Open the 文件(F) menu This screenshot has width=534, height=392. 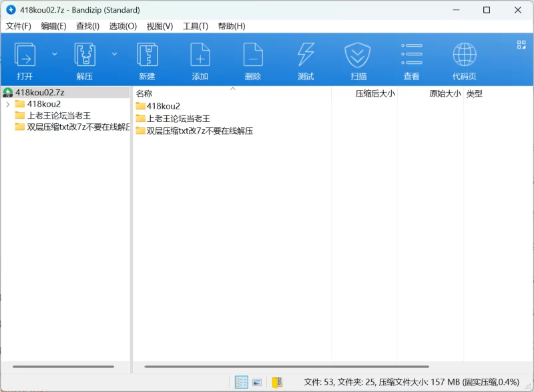tap(19, 26)
